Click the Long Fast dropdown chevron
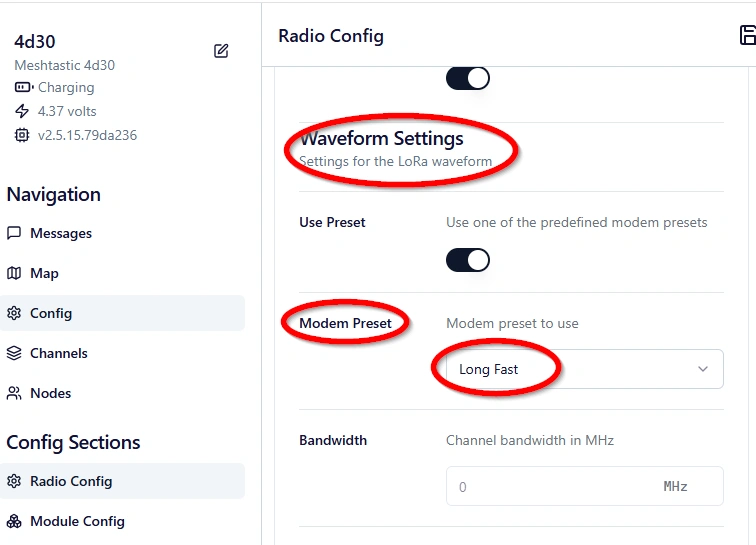The height and width of the screenshot is (545, 756). (702, 369)
